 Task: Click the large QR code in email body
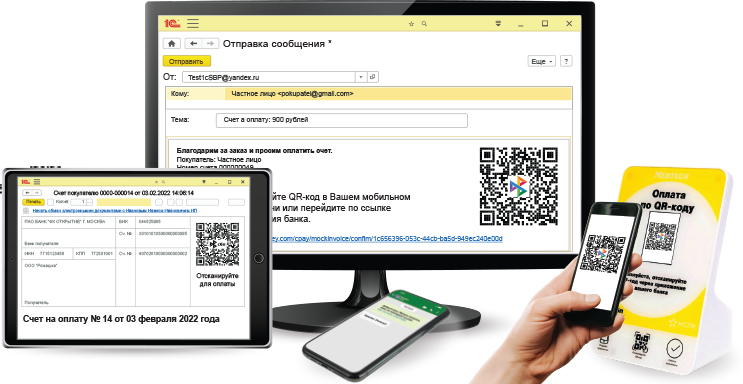click(518, 186)
